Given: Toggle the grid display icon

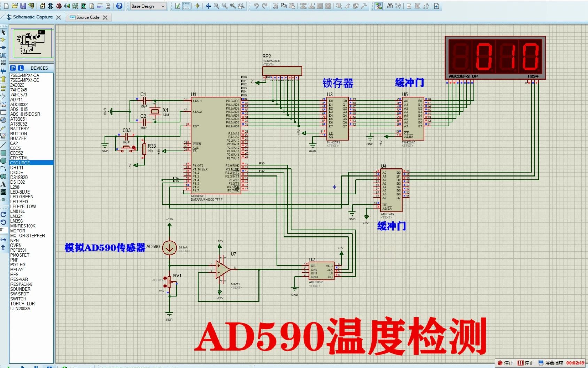Looking at the screenshot, I should [x=186, y=6].
